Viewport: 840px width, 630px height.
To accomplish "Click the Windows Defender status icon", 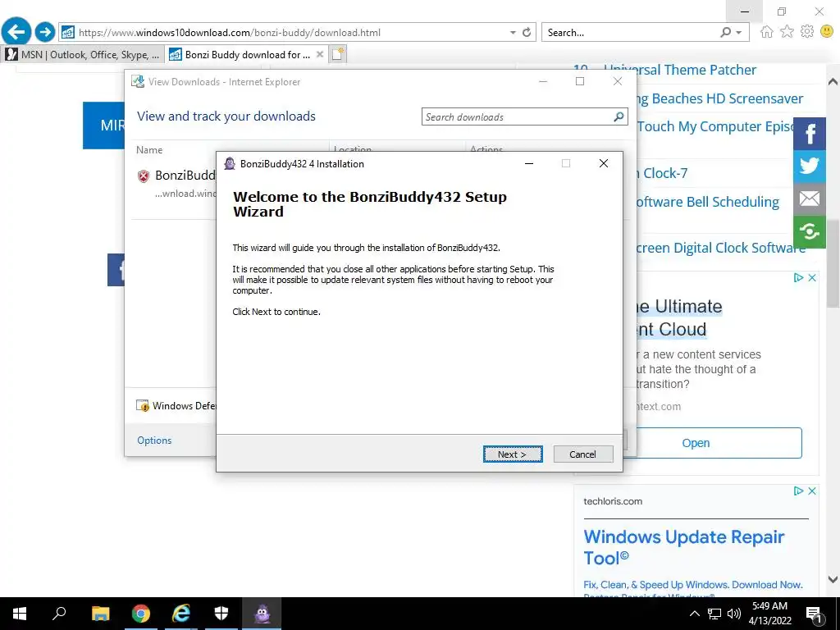I will 143,405.
